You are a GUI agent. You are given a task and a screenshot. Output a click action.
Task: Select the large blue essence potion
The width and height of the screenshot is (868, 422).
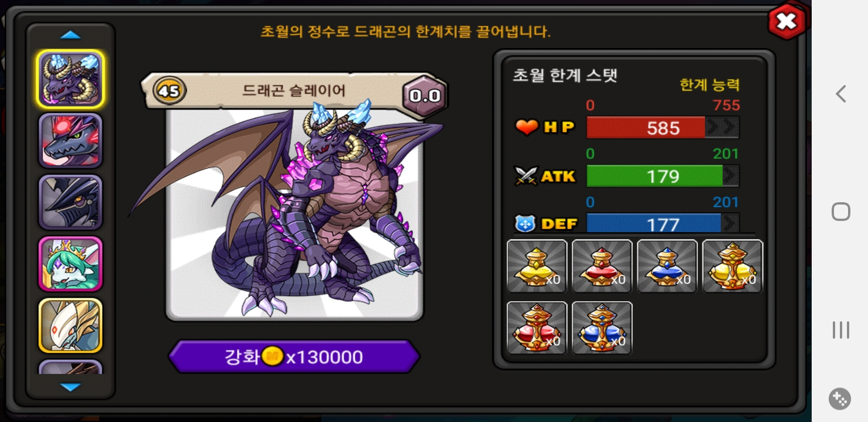(x=602, y=328)
